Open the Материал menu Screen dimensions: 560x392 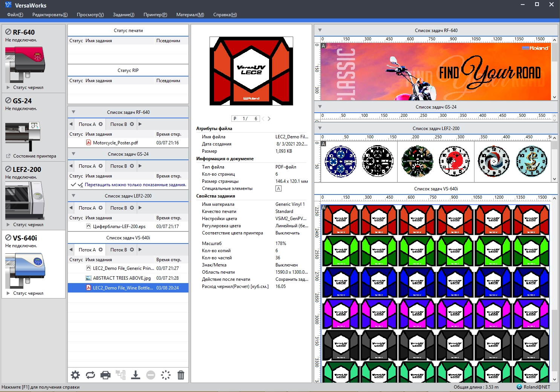coord(190,15)
